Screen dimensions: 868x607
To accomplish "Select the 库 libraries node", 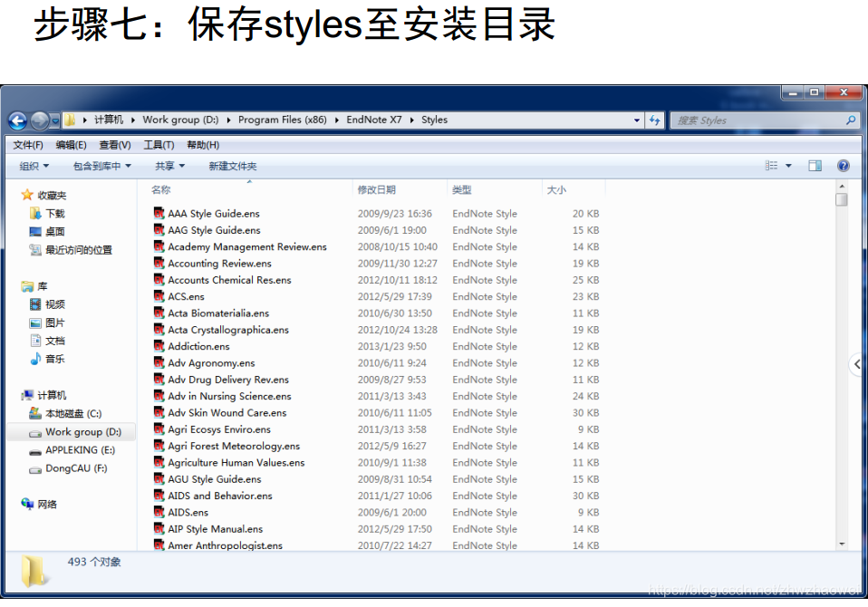I will [34, 286].
